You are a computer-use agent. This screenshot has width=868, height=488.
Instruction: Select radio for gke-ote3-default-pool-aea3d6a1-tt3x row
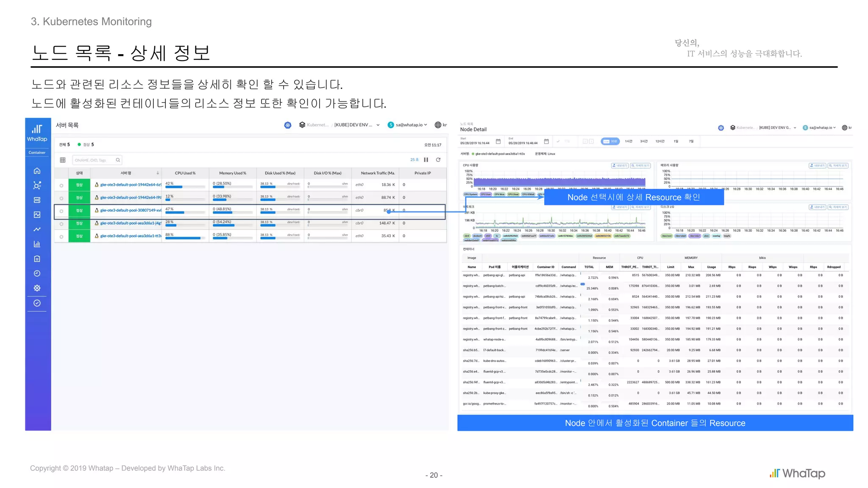point(61,237)
